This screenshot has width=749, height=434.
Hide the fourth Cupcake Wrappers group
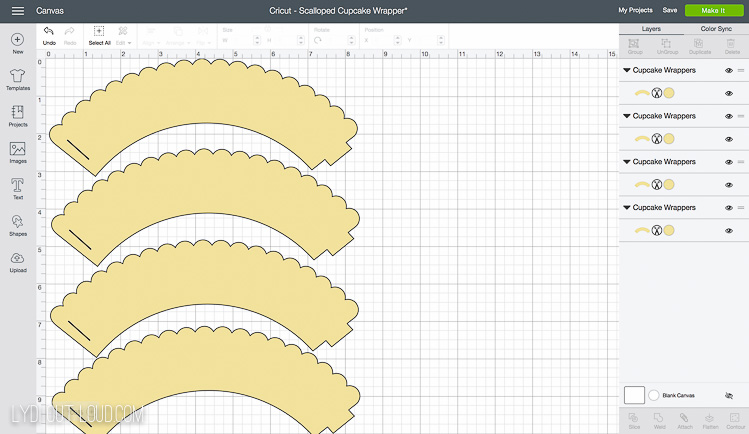point(728,208)
